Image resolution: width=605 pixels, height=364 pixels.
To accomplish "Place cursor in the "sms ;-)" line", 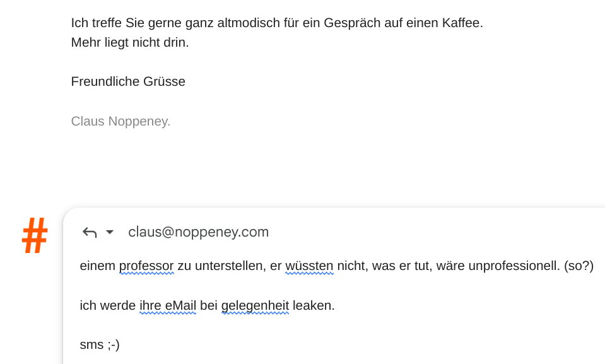I will click(x=100, y=344).
